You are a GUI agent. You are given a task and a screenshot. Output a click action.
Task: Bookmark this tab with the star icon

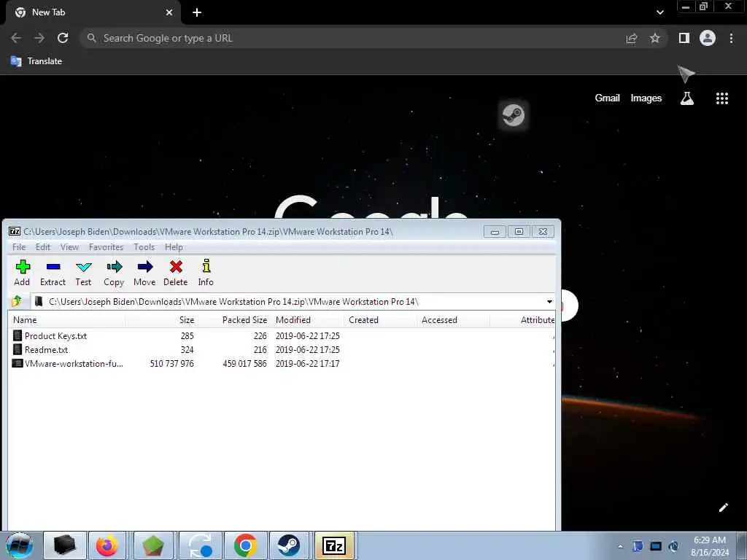click(x=655, y=38)
